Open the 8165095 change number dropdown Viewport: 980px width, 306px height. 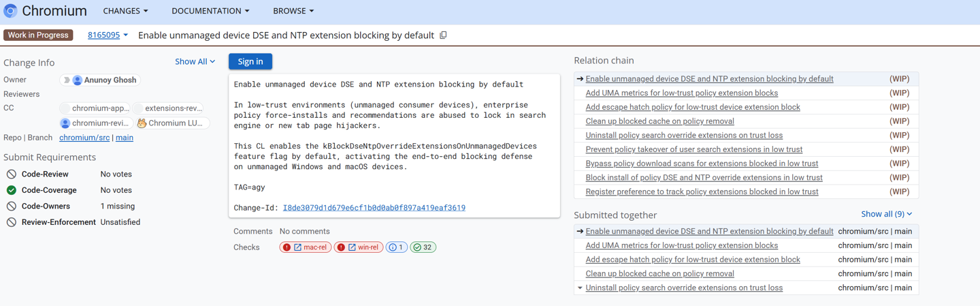tap(108, 35)
